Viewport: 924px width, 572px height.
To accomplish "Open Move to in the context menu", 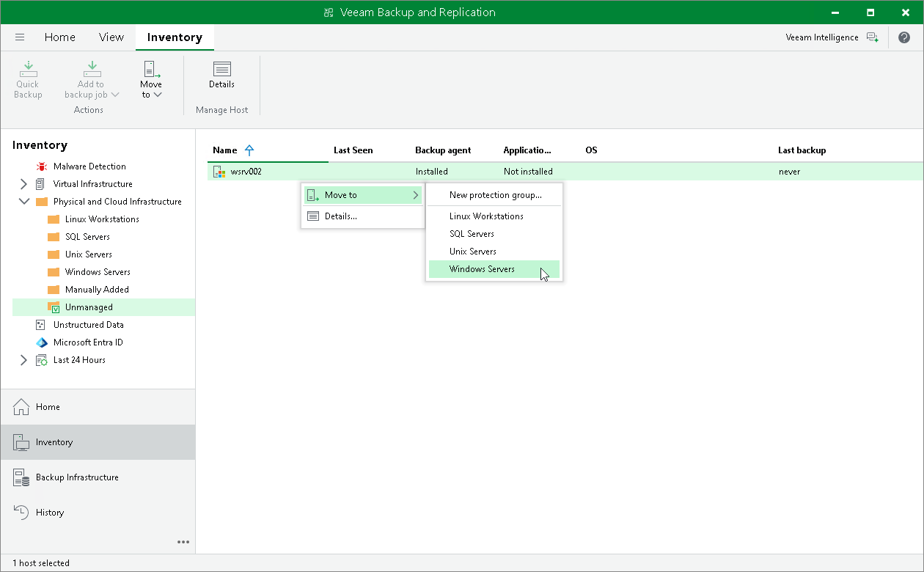I will click(363, 195).
